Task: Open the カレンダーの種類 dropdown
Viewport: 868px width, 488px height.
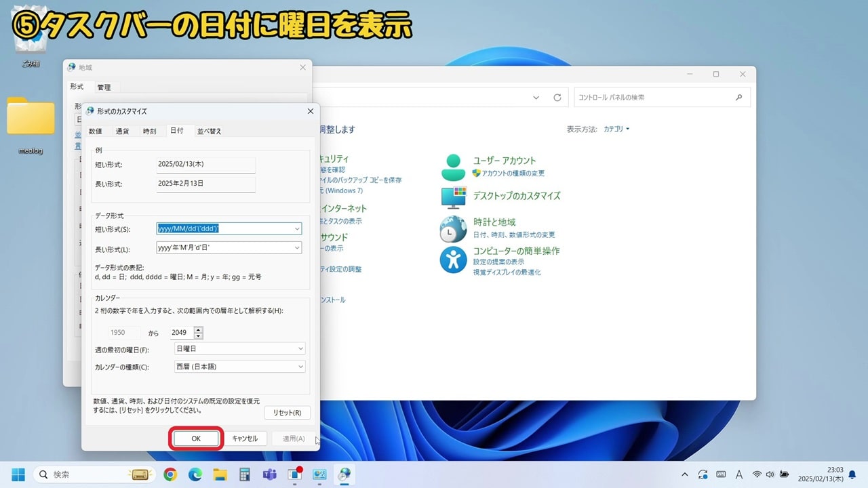Action: click(239, 367)
